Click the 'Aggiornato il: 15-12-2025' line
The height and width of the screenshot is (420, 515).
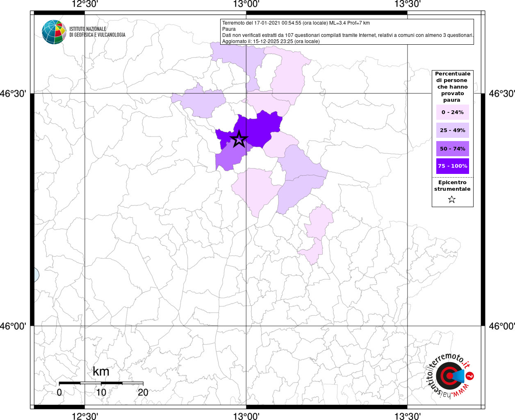tap(271, 41)
